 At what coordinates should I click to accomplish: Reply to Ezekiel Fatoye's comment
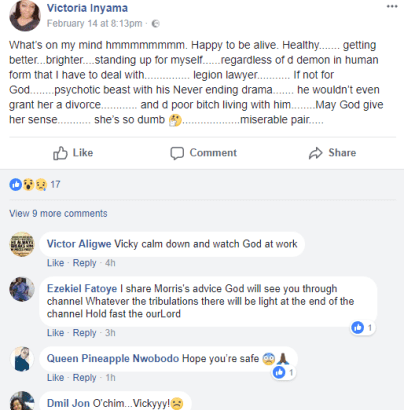pyautogui.click(x=84, y=333)
